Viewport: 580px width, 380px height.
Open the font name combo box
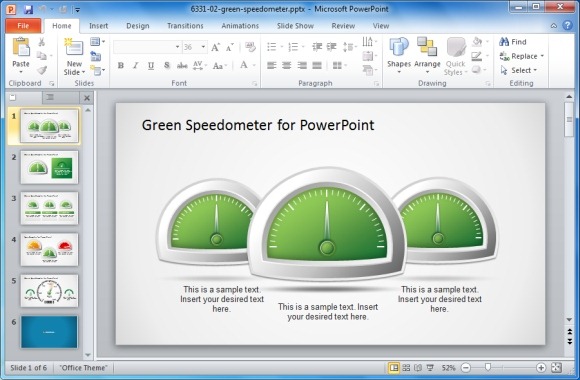pos(147,47)
